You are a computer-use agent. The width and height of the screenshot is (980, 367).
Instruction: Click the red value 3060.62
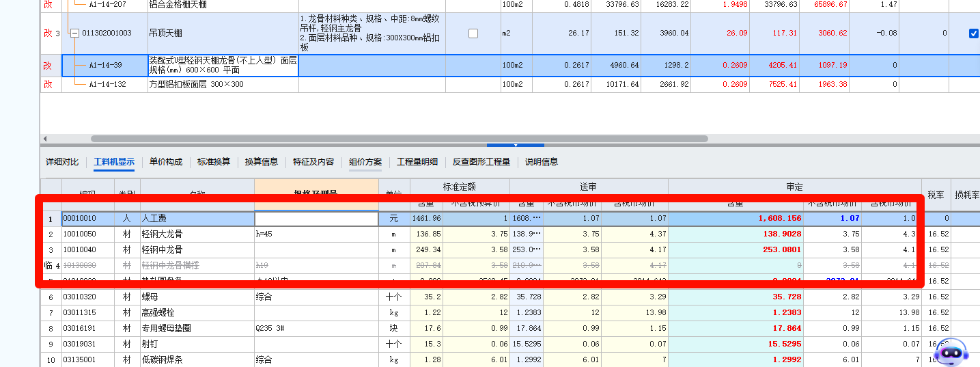click(x=824, y=33)
